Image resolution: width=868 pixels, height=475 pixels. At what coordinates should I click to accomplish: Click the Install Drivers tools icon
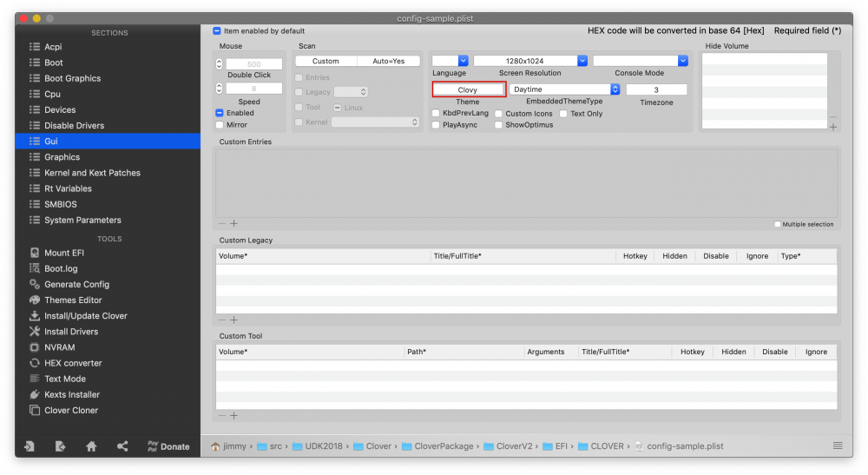[x=35, y=332]
